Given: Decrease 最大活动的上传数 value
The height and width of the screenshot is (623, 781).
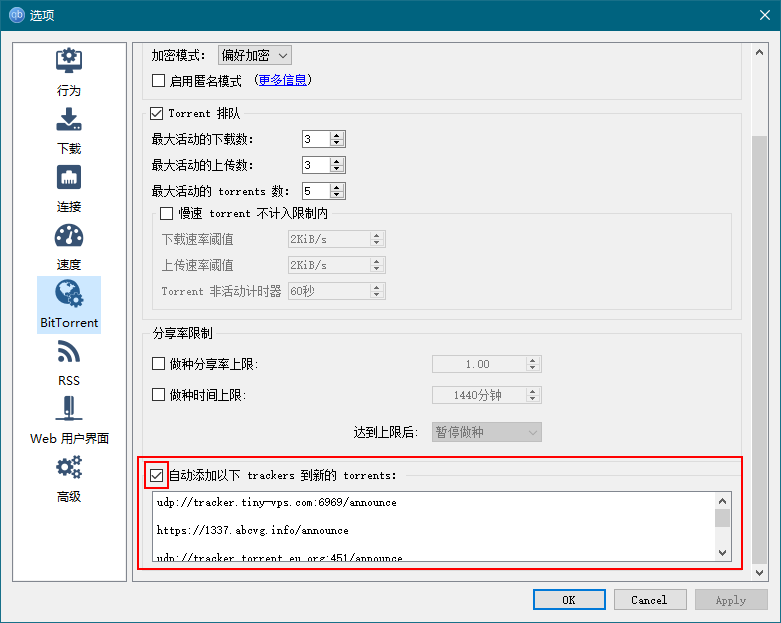Looking at the screenshot, I should (x=337, y=168).
